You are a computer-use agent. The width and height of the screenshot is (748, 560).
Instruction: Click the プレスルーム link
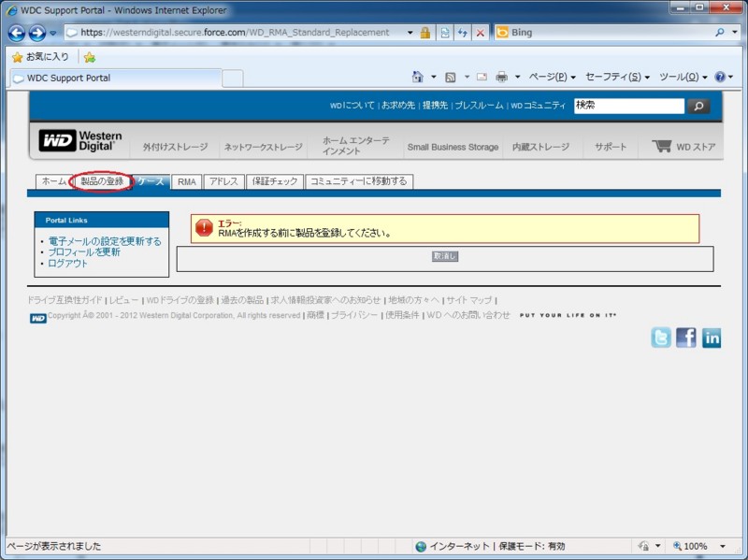tap(479, 105)
